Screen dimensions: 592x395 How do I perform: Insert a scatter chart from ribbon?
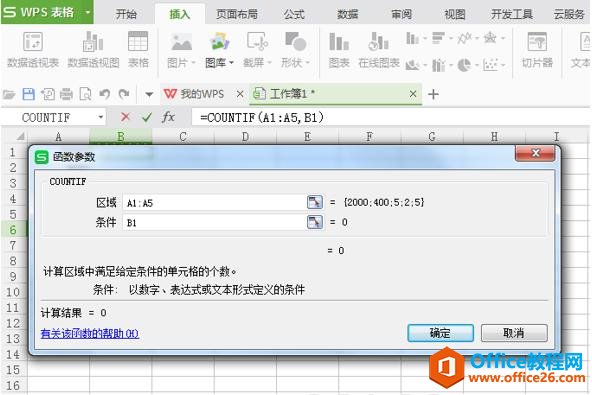(x=490, y=65)
